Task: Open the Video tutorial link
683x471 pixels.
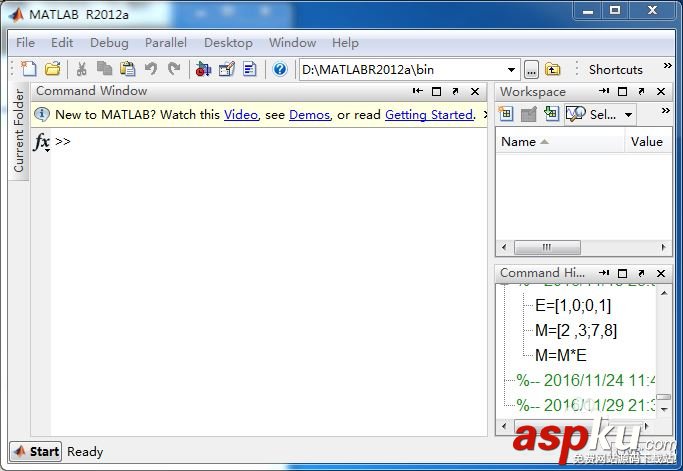Action: (241, 115)
